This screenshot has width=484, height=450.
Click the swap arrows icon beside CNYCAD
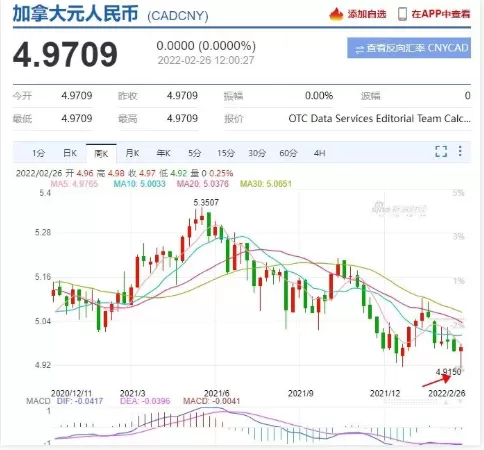360,50
